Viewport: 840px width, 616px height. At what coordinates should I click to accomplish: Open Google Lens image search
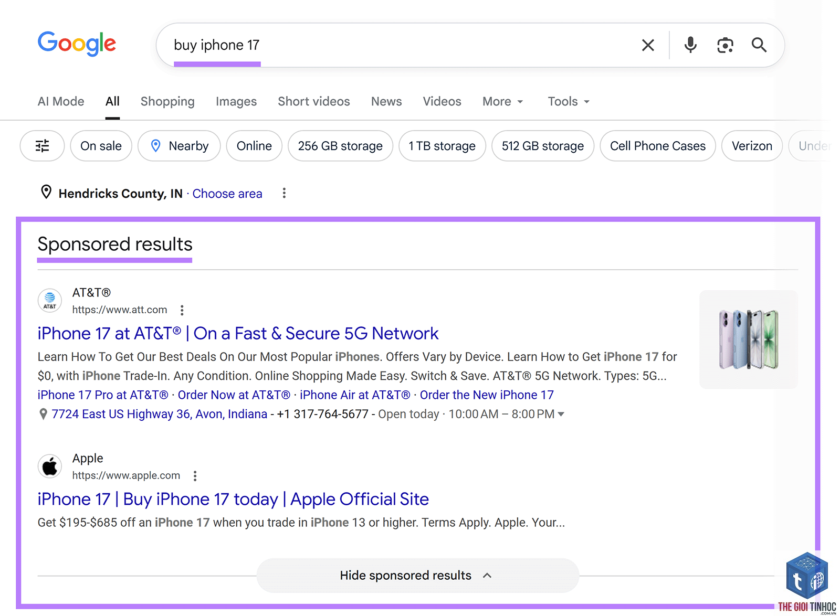point(725,45)
